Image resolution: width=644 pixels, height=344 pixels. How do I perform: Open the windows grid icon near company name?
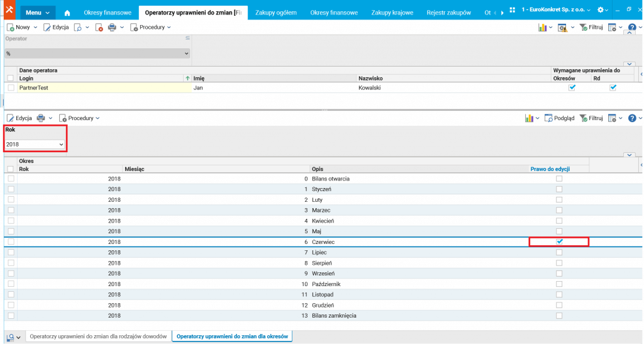[x=512, y=10]
